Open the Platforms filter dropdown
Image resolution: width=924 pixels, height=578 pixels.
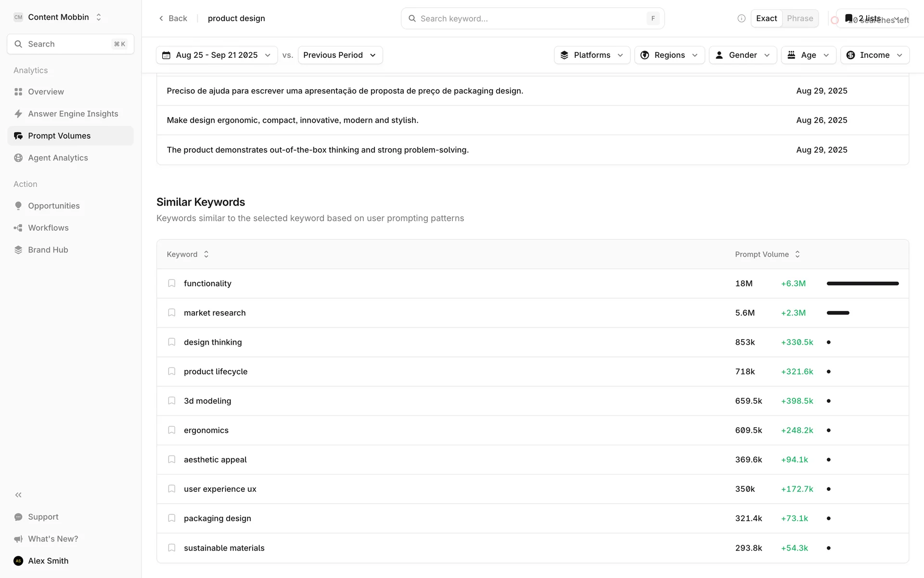point(591,55)
